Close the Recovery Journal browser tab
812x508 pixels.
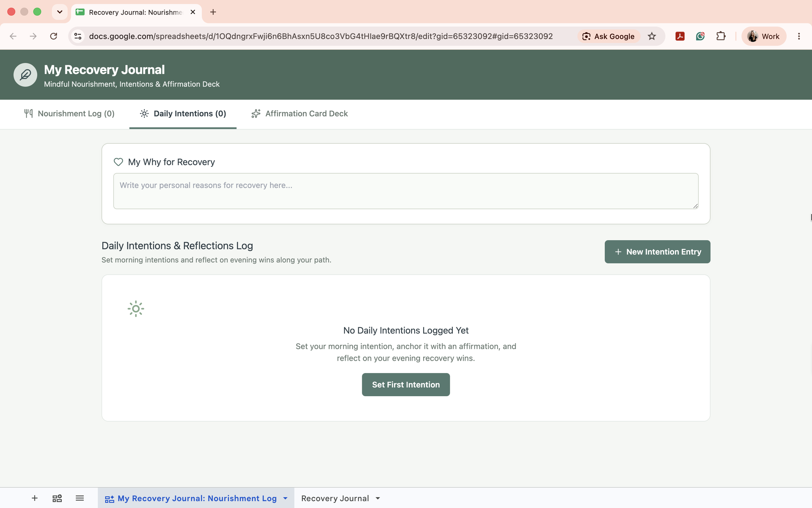coord(193,12)
